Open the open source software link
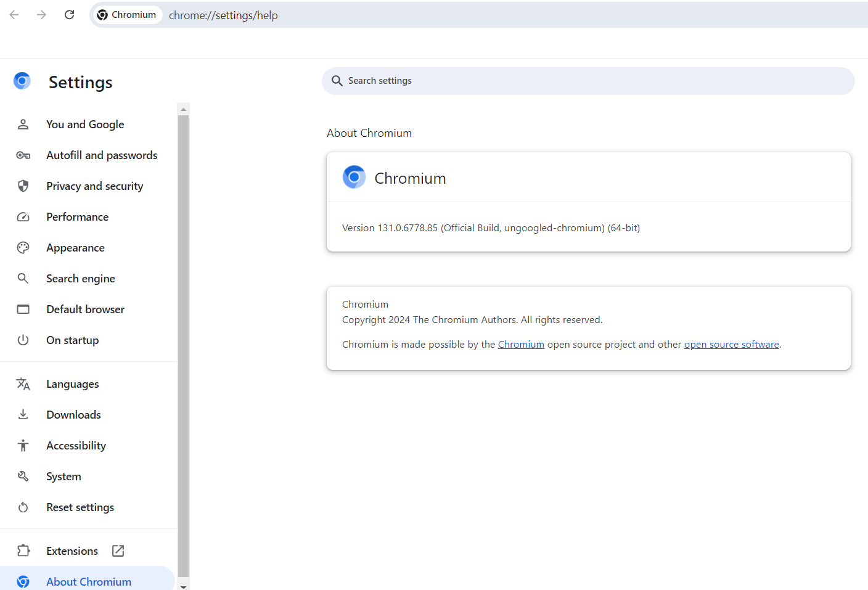The width and height of the screenshot is (868, 590). 731,345
